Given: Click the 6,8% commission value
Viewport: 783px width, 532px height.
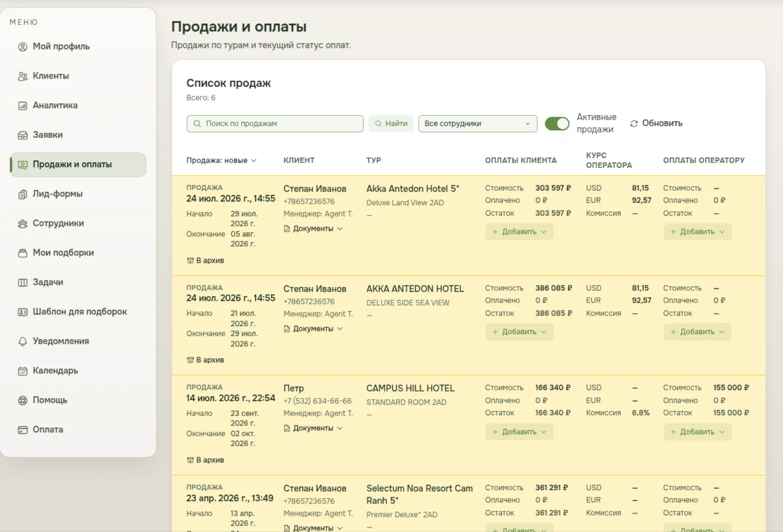Looking at the screenshot, I should tap(640, 413).
